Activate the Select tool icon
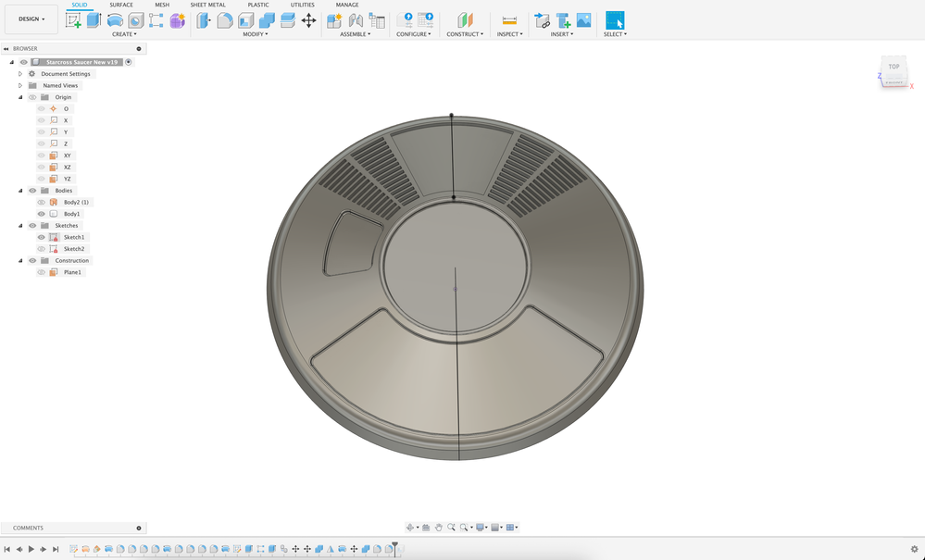Viewport: 925px width, 560px height. (x=615, y=20)
